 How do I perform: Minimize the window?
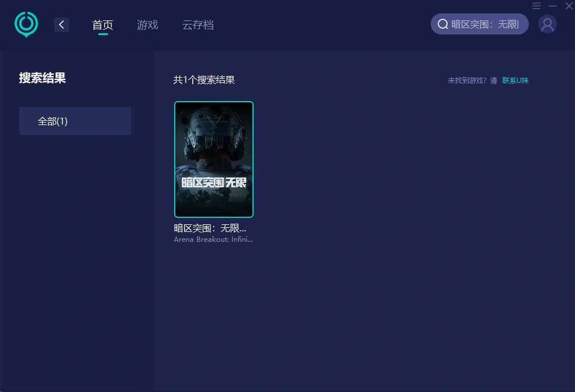[x=553, y=5]
